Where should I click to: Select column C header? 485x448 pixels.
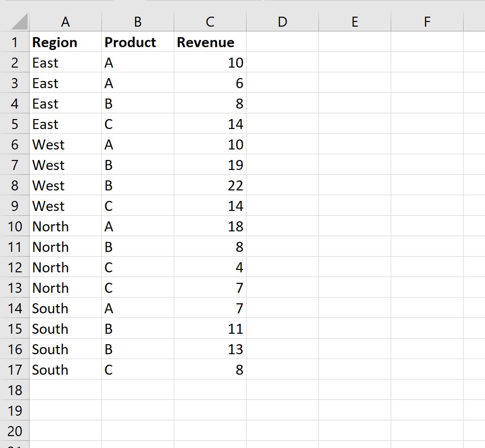(210, 22)
